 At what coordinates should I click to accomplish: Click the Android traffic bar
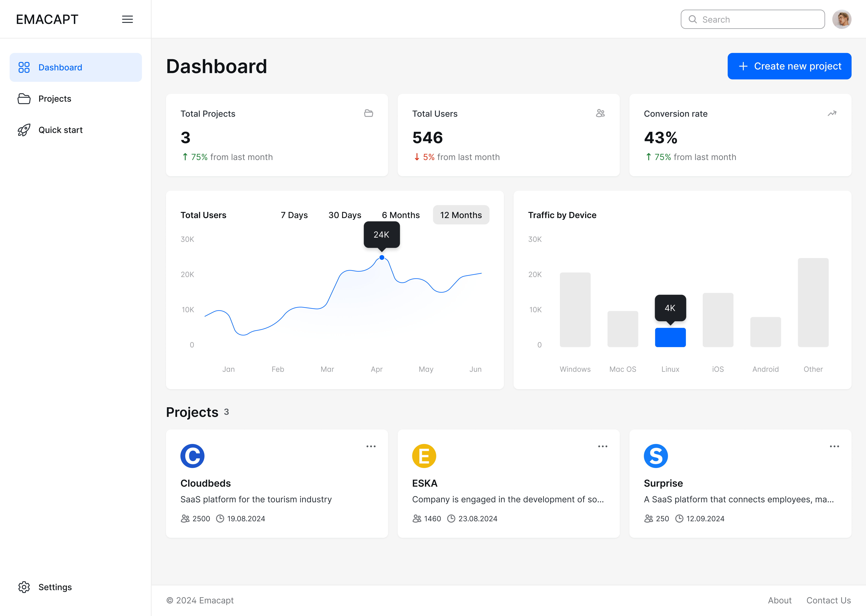pos(766,332)
